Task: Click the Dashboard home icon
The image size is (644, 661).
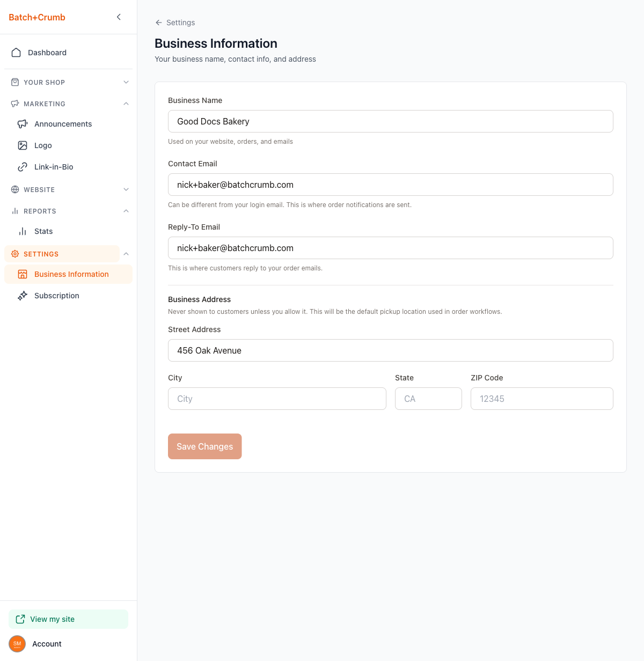Action: pos(17,53)
